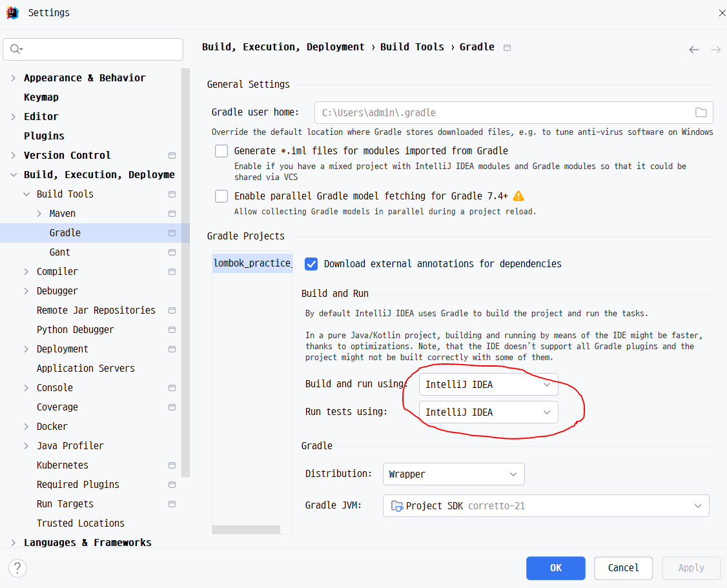Click the settings search input field
This screenshot has width=727, height=588.
point(93,49)
